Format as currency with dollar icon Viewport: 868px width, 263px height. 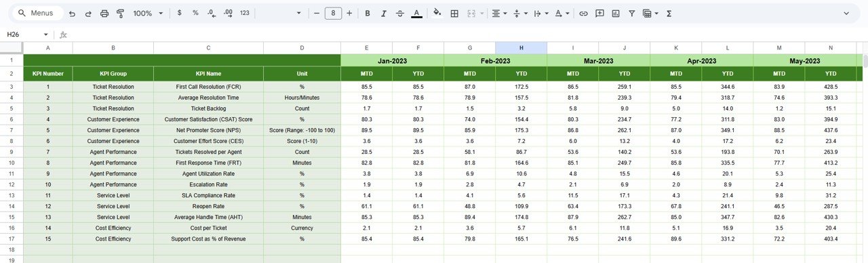point(179,13)
